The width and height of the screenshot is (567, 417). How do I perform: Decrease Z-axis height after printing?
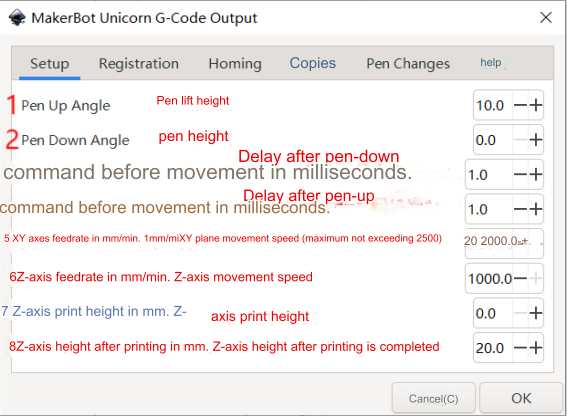(520, 348)
